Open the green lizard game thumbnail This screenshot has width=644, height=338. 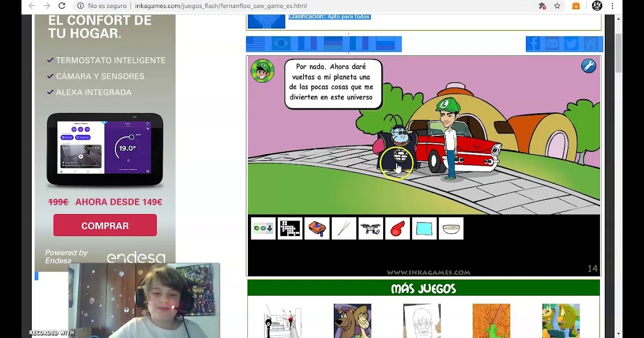(x=492, y=321)
